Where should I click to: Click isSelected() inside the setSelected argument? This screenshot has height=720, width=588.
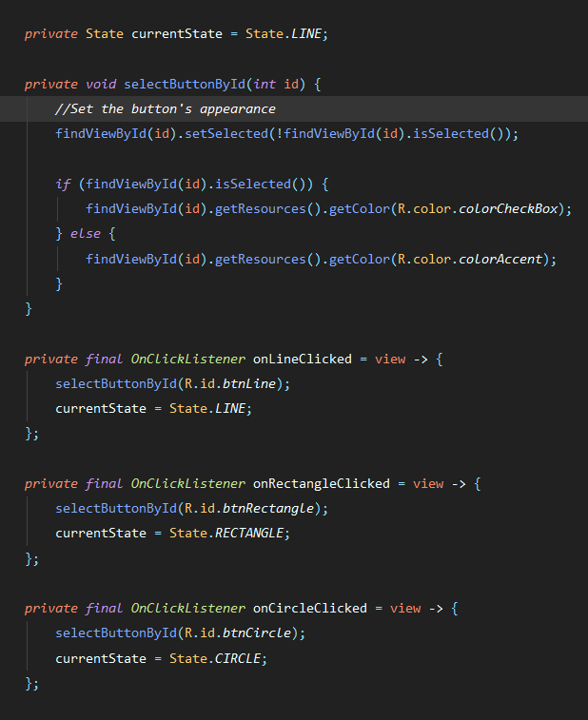pyautogui.click(x=458, y=134)
